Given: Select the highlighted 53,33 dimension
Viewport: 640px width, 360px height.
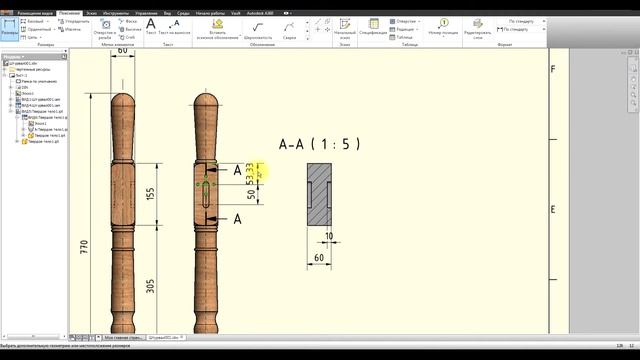Looking at the screenshot, I should (x=250, y=173).
